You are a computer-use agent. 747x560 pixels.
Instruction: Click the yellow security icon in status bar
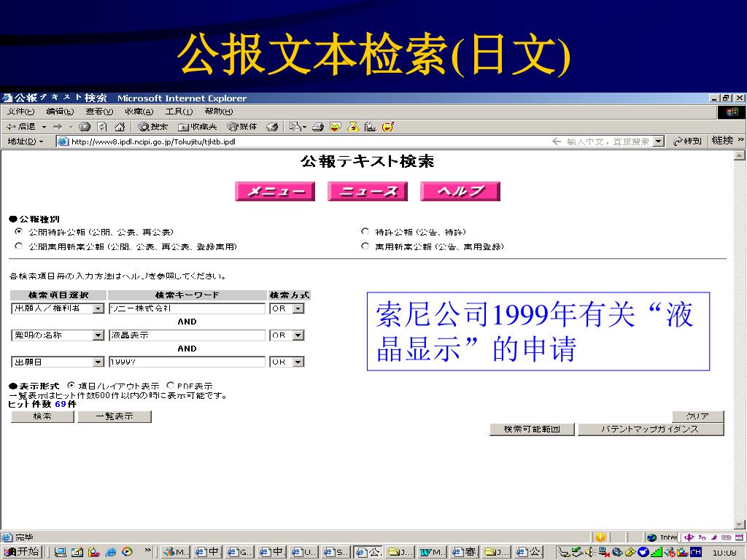tap(600, 537)
